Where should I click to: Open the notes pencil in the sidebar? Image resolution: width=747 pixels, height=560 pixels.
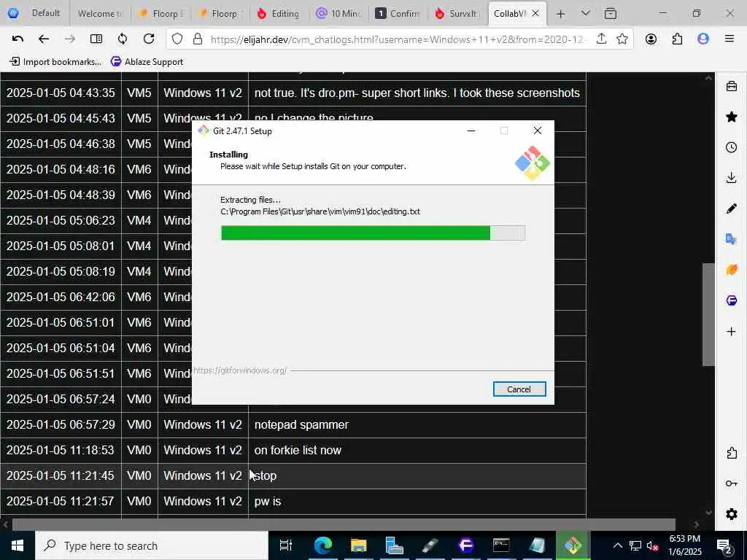click(731, 209)
